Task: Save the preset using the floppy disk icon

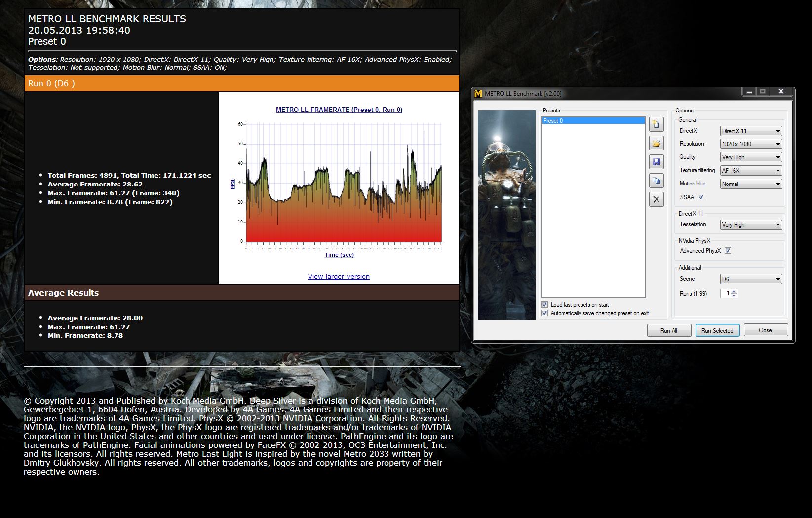Action: [x=656, y=162]
